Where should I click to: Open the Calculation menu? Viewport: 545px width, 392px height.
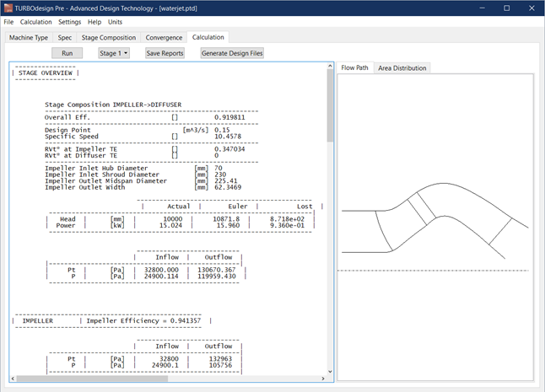35,22
